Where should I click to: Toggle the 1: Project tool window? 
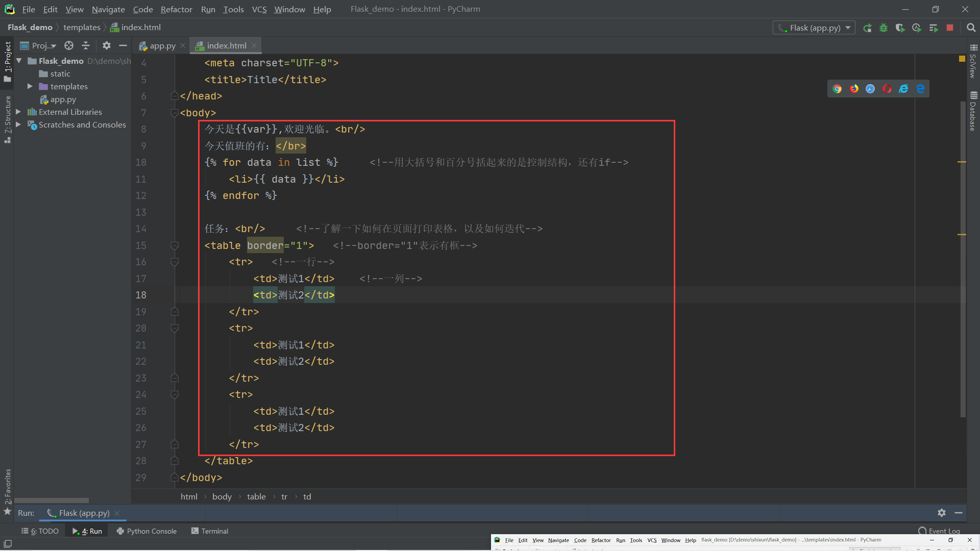(x=7, y=61)
